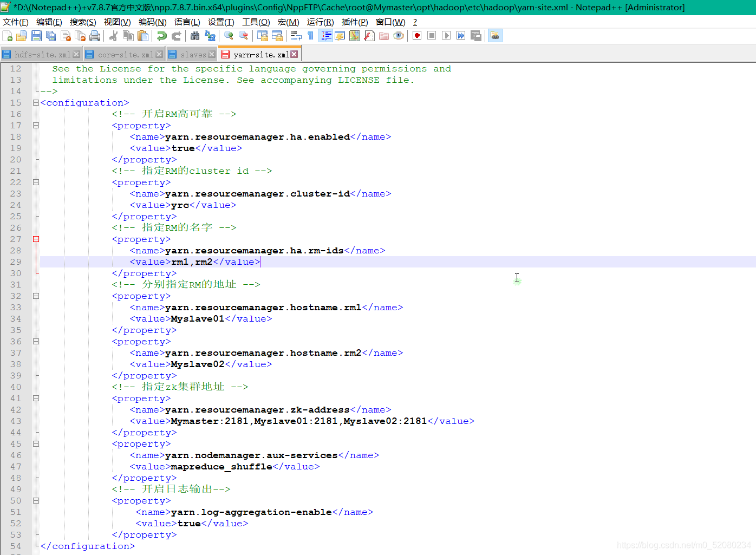The image size is (756, 555).
Task: Open the 插件(P) menu
Action: pos(355,22)
